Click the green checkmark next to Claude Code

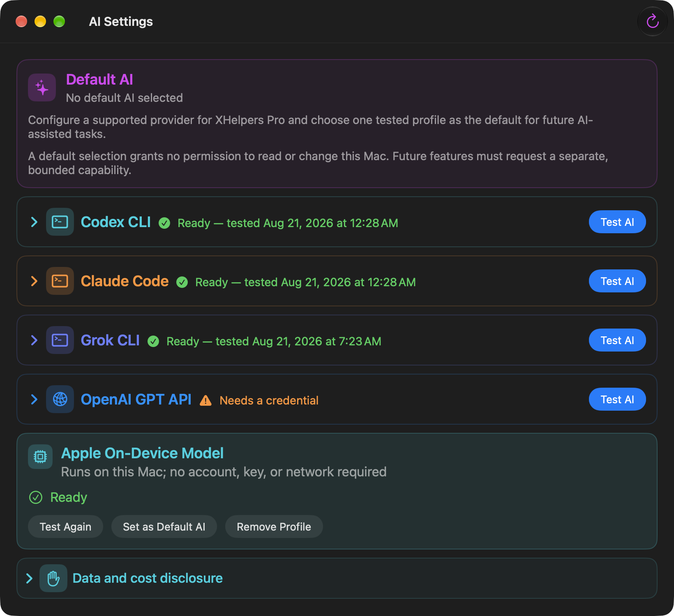coord(182,282)
